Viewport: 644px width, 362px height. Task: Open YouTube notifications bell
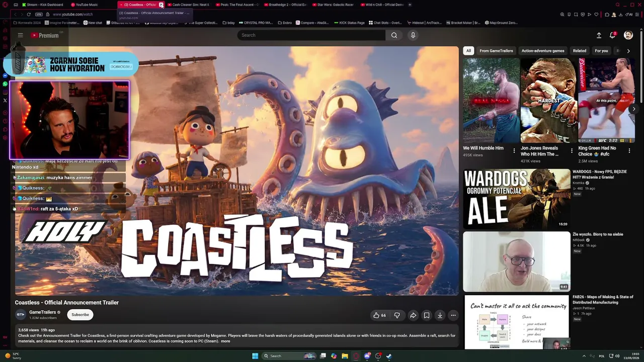(x=613, y=35)
